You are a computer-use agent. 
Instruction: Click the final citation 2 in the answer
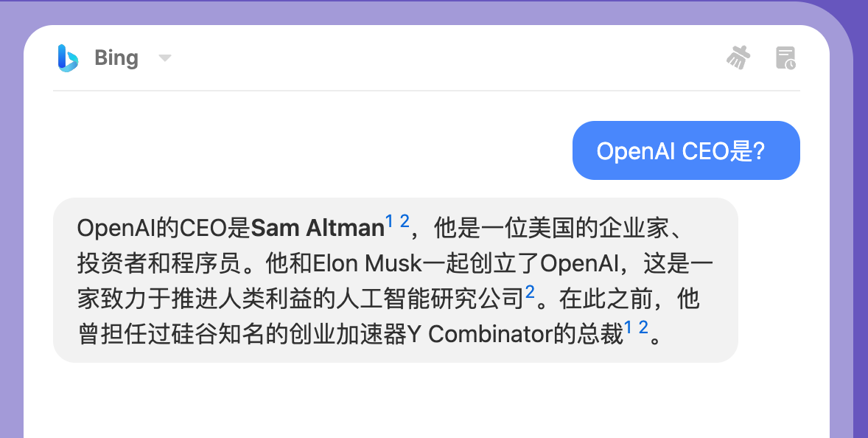643,328
